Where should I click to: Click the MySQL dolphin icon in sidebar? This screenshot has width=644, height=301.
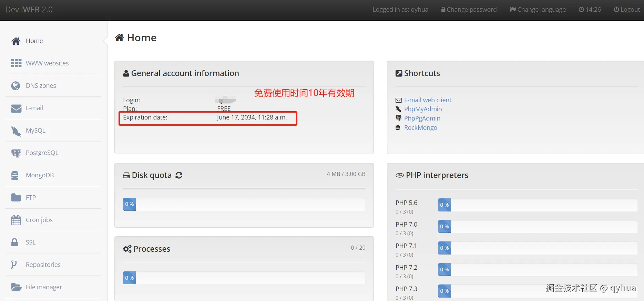pyautogui.click(x=16, y=131)
